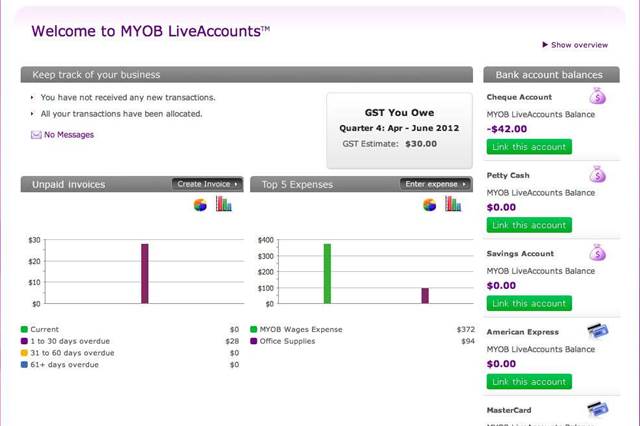Open the No Messages link
Image resolution: width=640 pixels, height=426 pixels.
coord(69,135)
